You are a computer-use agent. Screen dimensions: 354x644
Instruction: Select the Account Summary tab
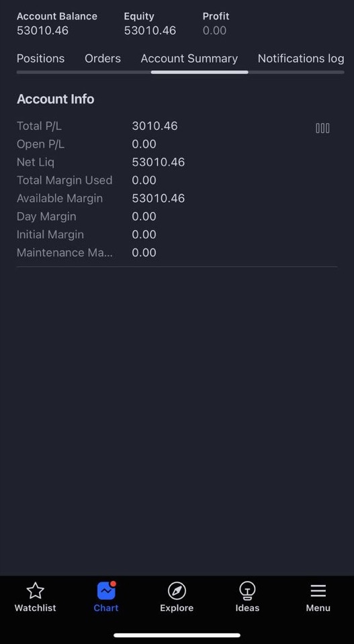[189, 59]
